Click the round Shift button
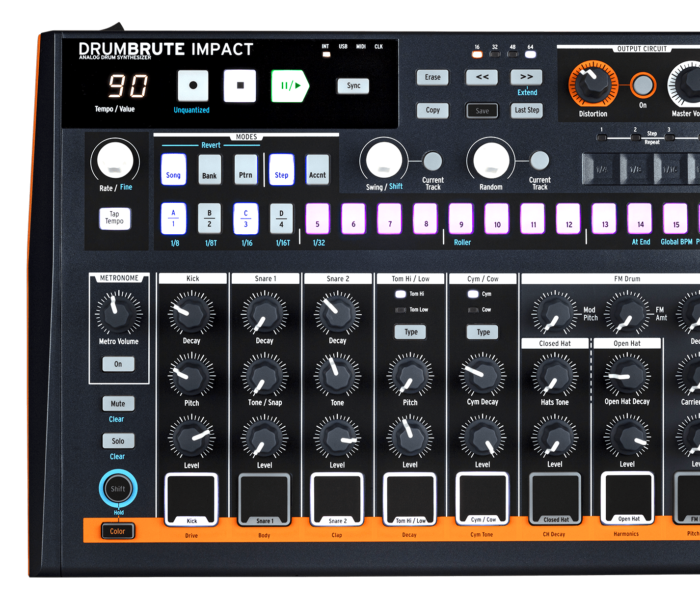 118,489
